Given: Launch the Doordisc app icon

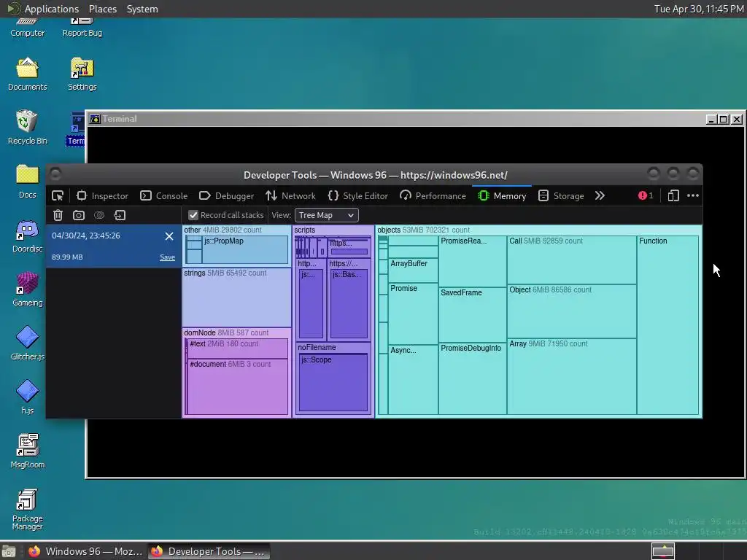Looking at the screenshot, I should (27, 236).
